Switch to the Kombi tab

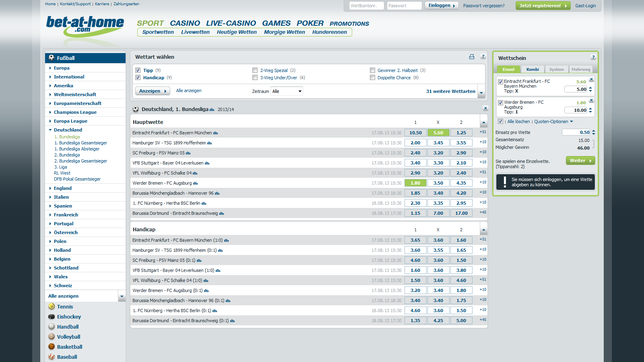[x=533, y=69]
